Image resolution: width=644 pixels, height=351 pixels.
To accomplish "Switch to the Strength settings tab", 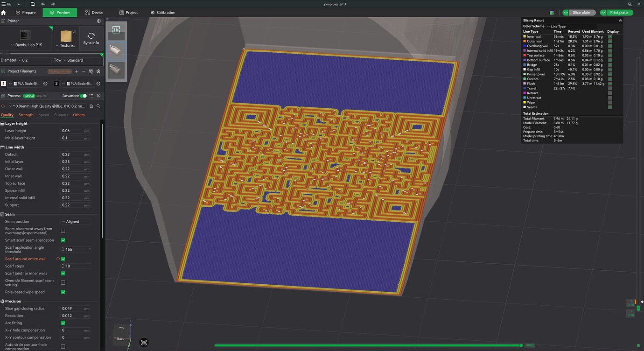I will (x=26, y=115).
